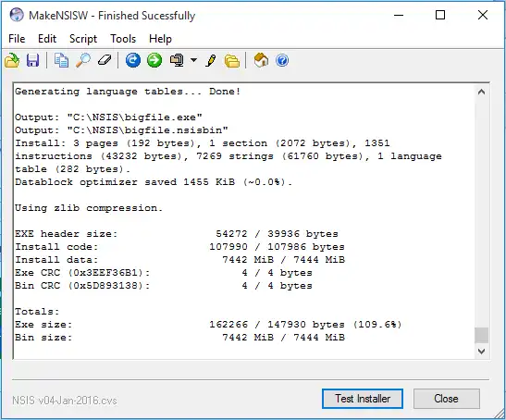The width and height of the screenshot is (506, 420).
Task: Open the Script menu
Action: 83,39
